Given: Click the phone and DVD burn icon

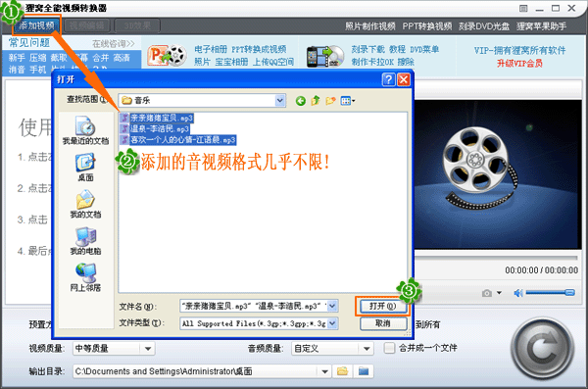Looking at the screenshot, I should pos(325,56).
